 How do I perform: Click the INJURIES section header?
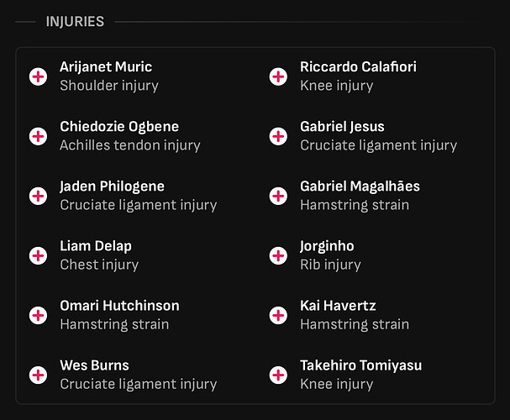pyautogui.click(x=75, y=22)
